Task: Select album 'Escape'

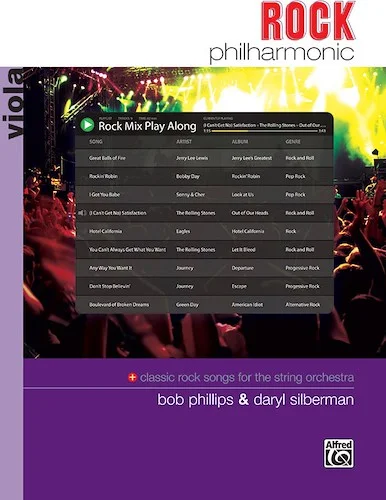Action: [239, 286]
